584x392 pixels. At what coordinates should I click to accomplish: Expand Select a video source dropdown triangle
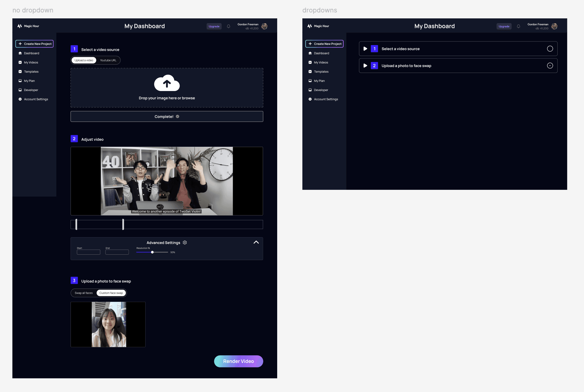pyautogui.click(x=365, y=49)
